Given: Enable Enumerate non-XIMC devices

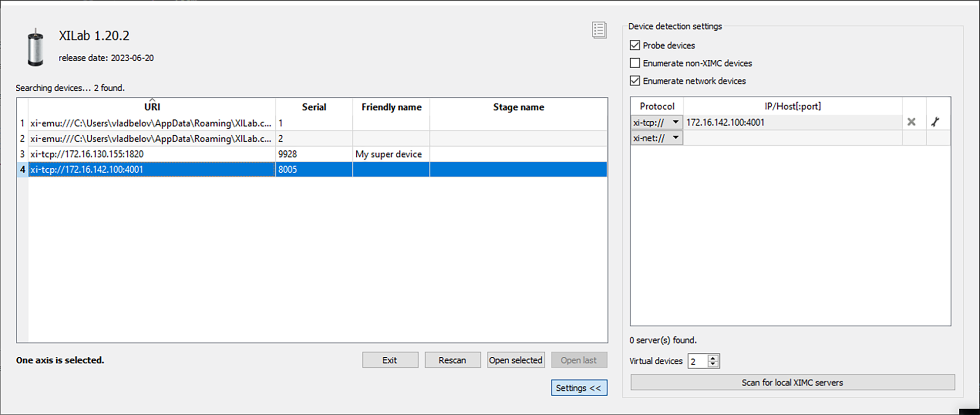Looking at the screenshot, I should coord(635,63).
